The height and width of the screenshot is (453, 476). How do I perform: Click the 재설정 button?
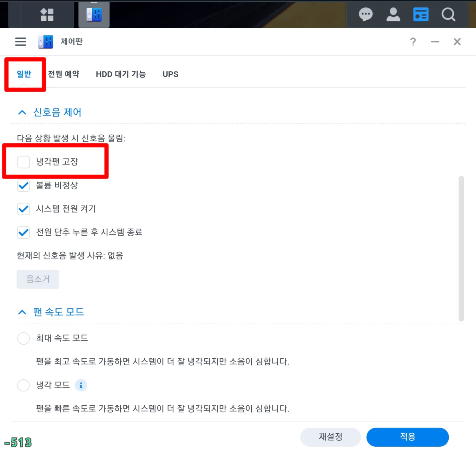[330, 437]
